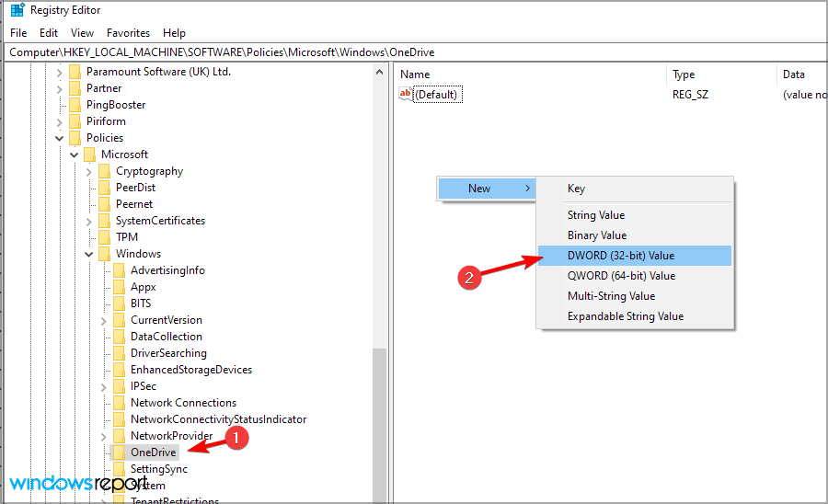Image resolution: width=828 pixels, height=504 pixels.
Task: Open the File menu
Action: click(18, 33)
